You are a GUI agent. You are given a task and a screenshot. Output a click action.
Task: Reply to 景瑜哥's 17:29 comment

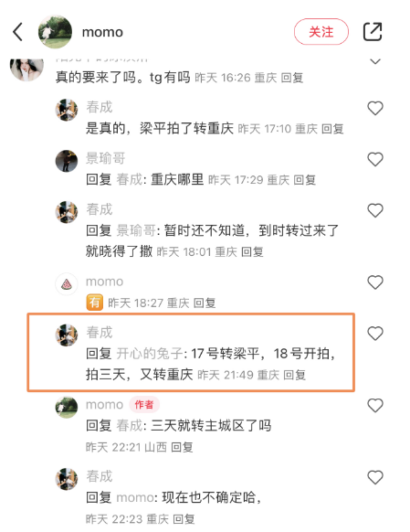[x=304, y=180]
